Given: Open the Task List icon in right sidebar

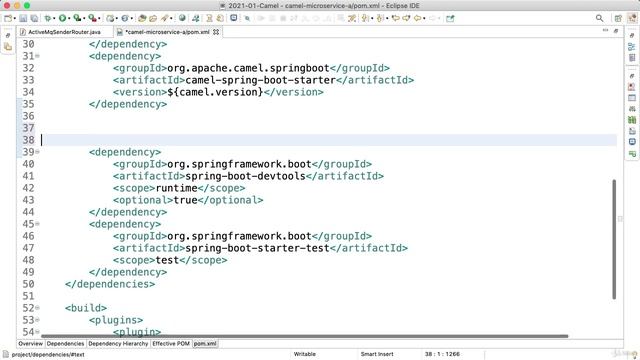Looking at the screenshot, I should click(632, 58).
